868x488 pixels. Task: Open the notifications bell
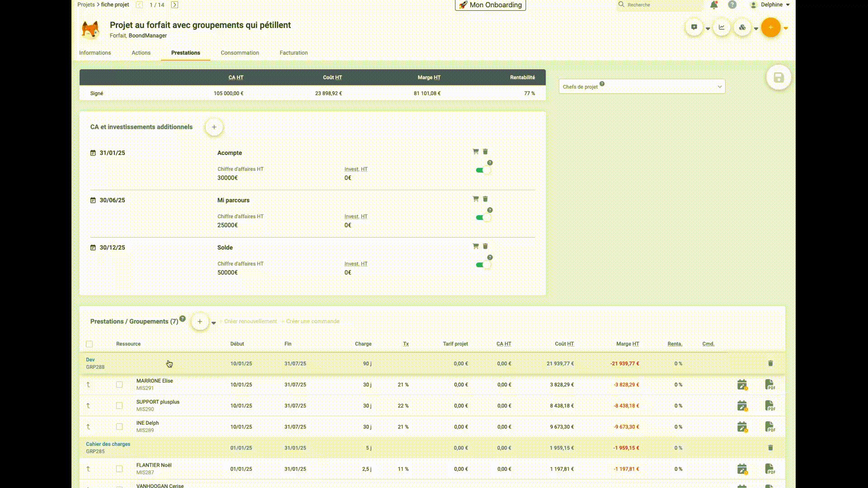714,5
